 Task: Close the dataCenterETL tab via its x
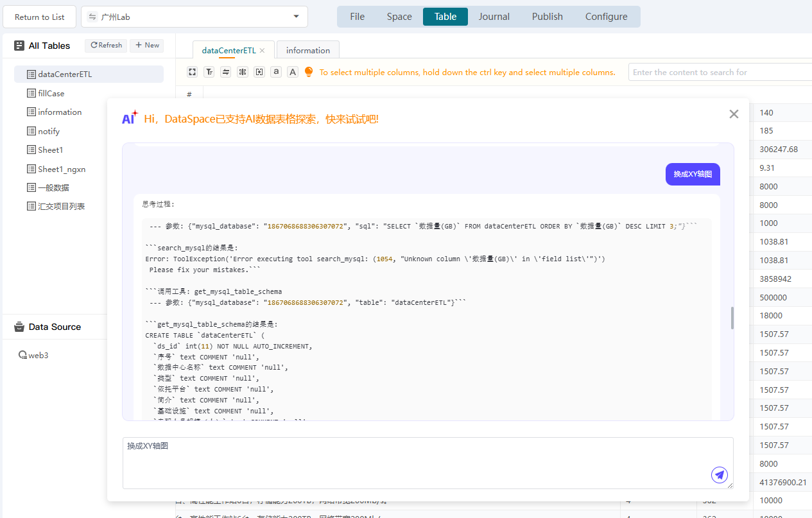coord(262,51)
